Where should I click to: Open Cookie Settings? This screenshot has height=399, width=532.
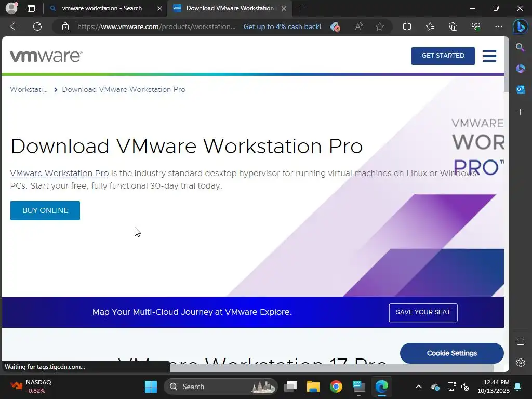tap(451, 353)
